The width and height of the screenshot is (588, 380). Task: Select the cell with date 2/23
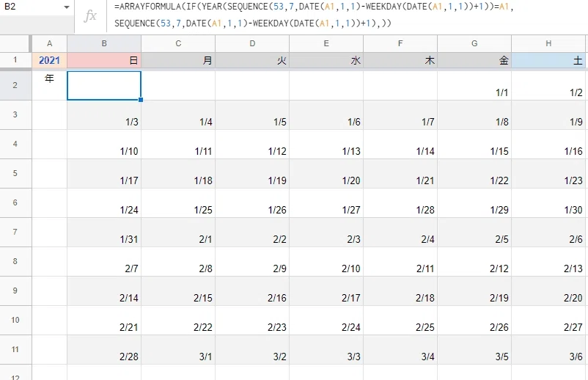click(x=252, y=320)
